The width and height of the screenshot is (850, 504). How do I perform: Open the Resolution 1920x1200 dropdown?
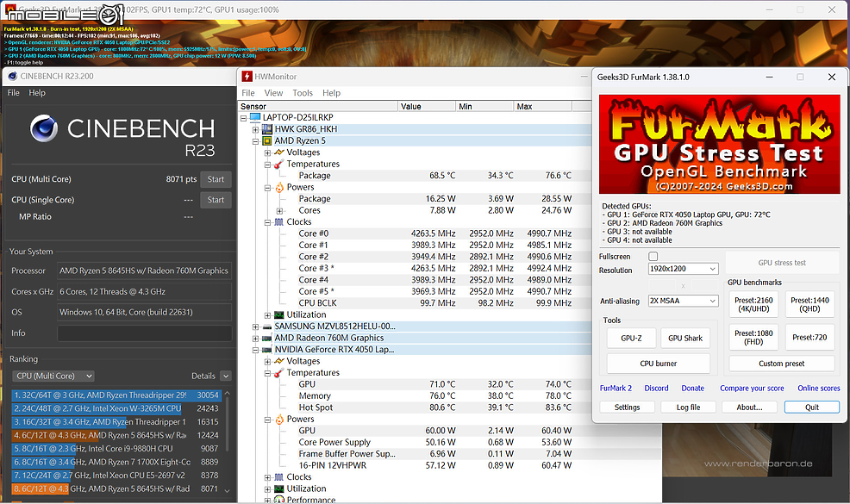(x=683, y=269)
